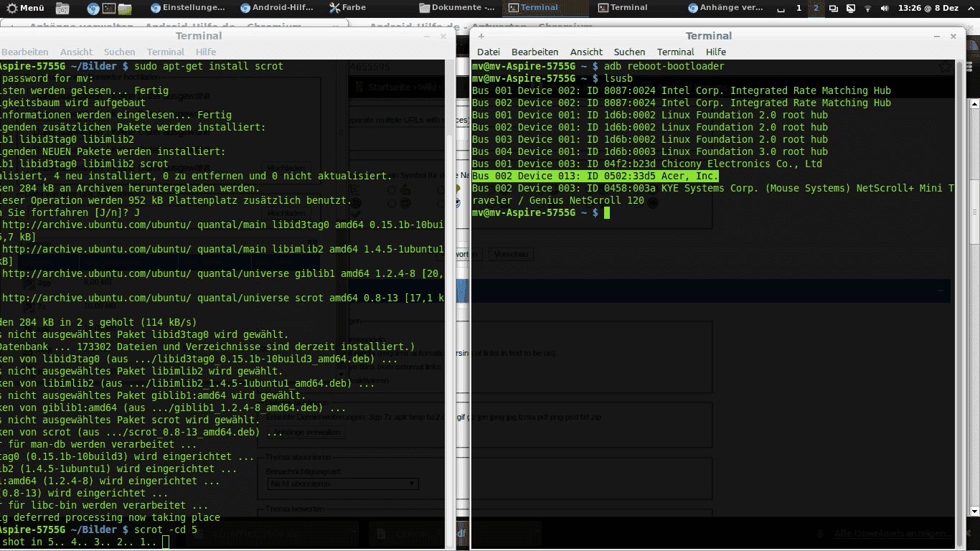Viewport: 980px width, 551px height.
Task: Click the left Terminal vertical scrollbar
Action: [451, 303]
